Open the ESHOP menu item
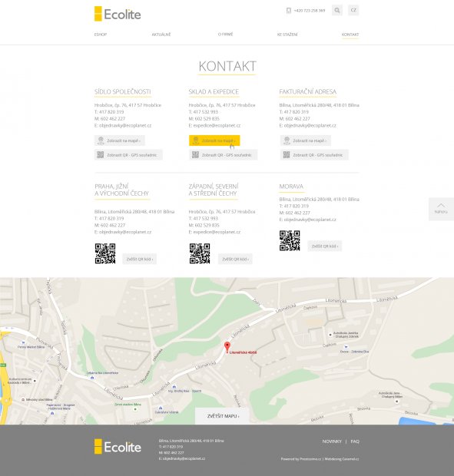The image size is (454, 476). click(x=101, y=35)
